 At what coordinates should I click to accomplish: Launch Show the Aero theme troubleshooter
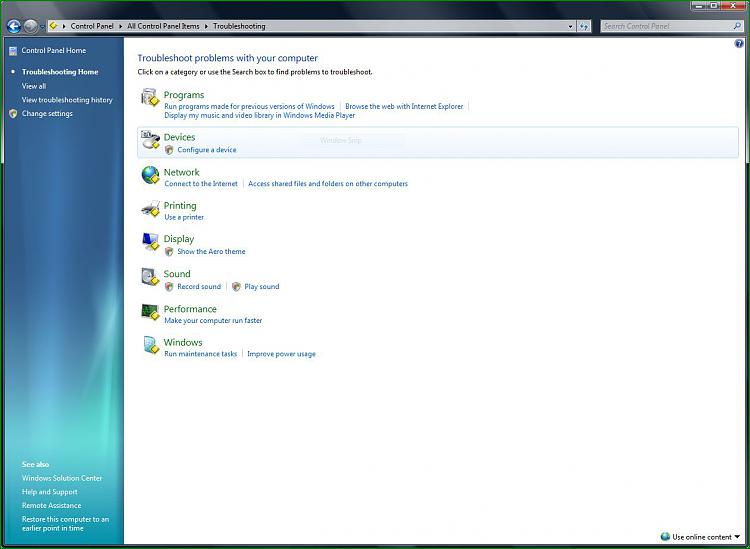point(211,252)
